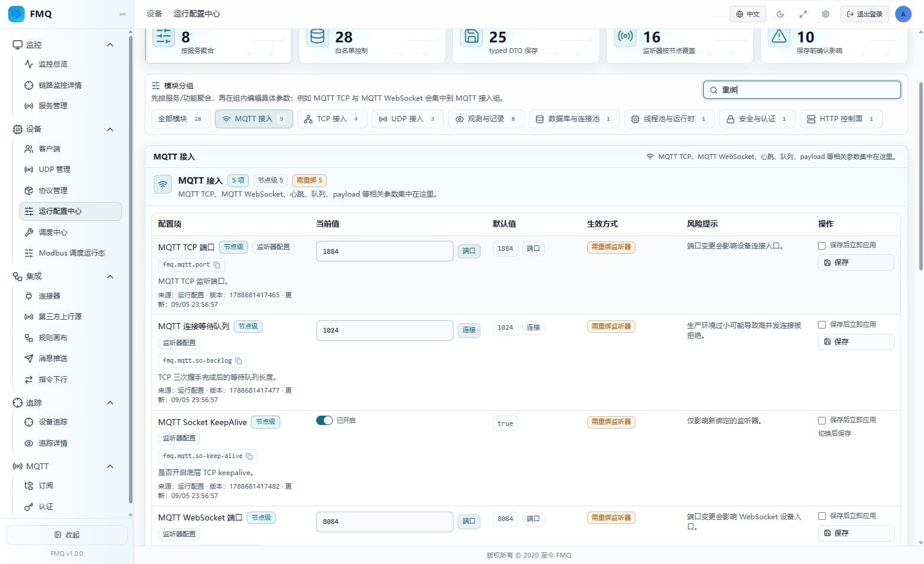Switch to the 观测与记录 module tab
924x564 pixels.
tap(486, 119)
